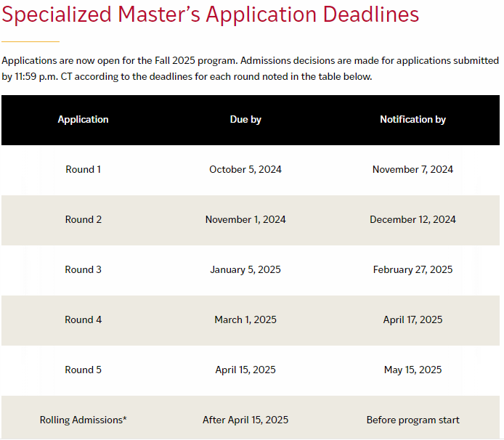The width and height of the screenshot is (504, 440).
Task: Select the November 1, 2024 due date
Action: tap(245, 219)
